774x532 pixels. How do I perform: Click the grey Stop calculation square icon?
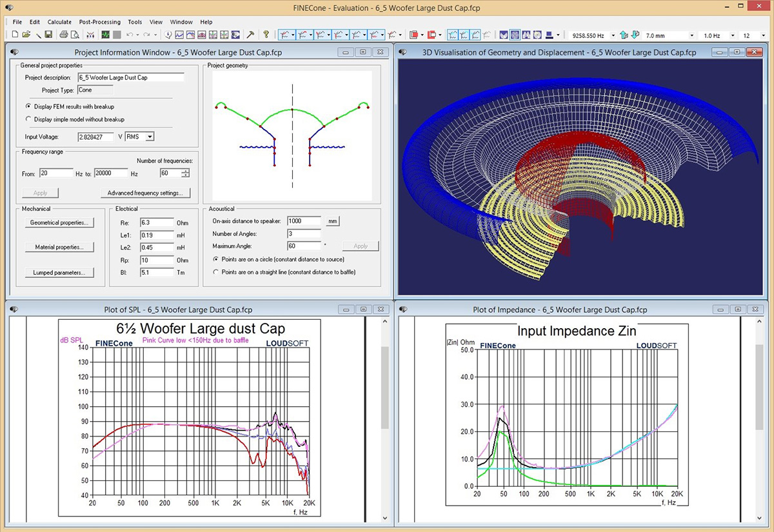click(x=117, y=34)
